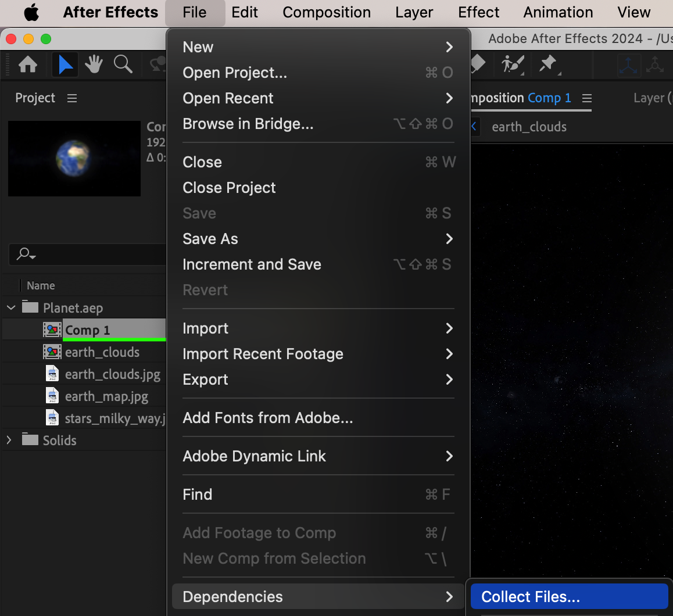This screenshot has width=673, height=616.
Task: Open the Layer menu
Action: [414, 12]
